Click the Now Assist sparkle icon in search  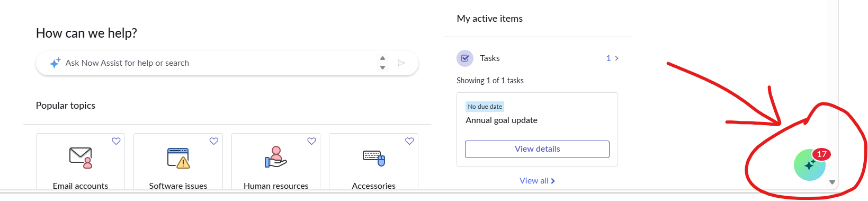(55, 63)
